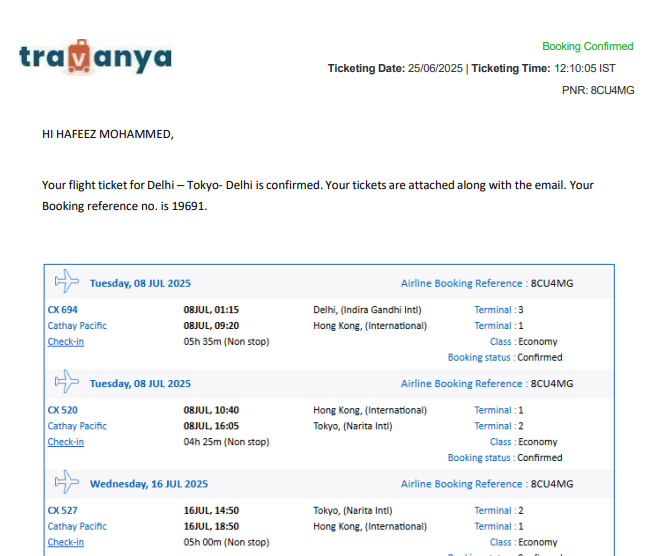Click Tokyo, (Narita Intl) departure of CX 527
649x556 pixels.
point(353,510)
